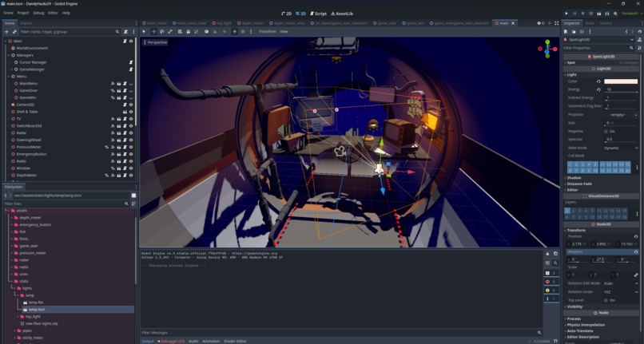The image size is (644, 344).
Task: Open script attached to GameManager
Action: point(131,69)
